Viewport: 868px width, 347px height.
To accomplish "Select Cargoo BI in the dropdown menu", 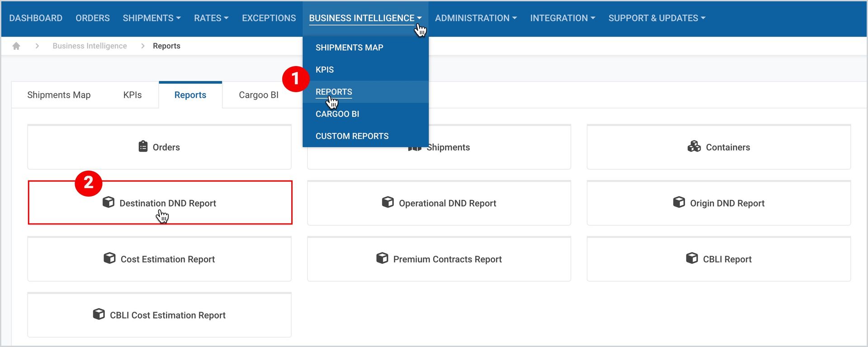I will [365, 114].
